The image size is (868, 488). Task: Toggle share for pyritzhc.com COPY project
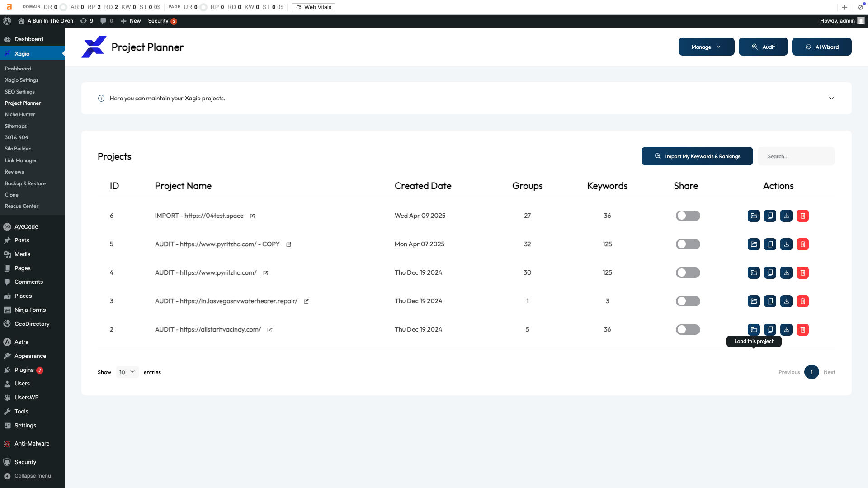pyautogui.click(x=688, y=244)
